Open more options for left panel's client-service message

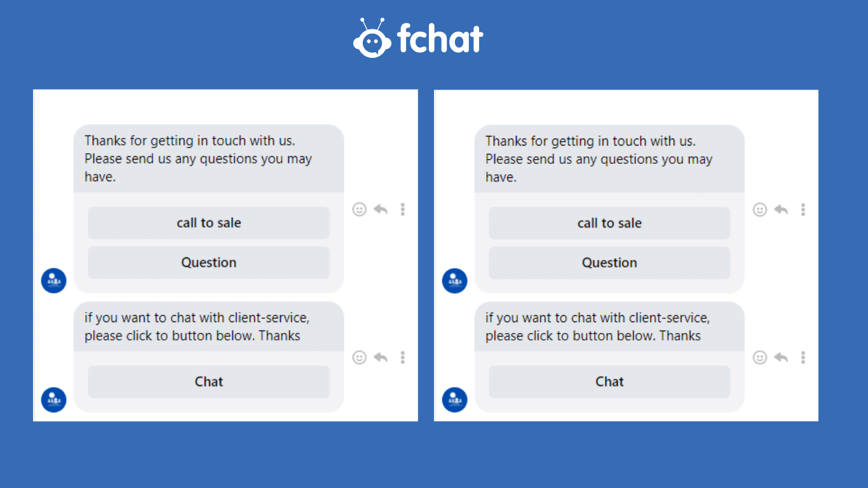pyautogui.click(x=402, y=358)
